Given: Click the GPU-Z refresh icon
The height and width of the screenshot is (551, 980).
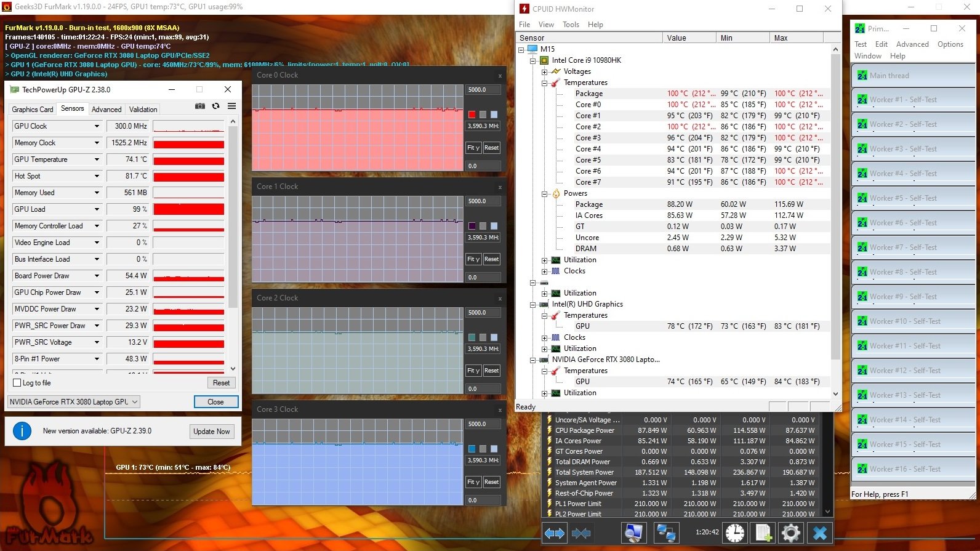Looking at the screenshot, I should [216, 106].
